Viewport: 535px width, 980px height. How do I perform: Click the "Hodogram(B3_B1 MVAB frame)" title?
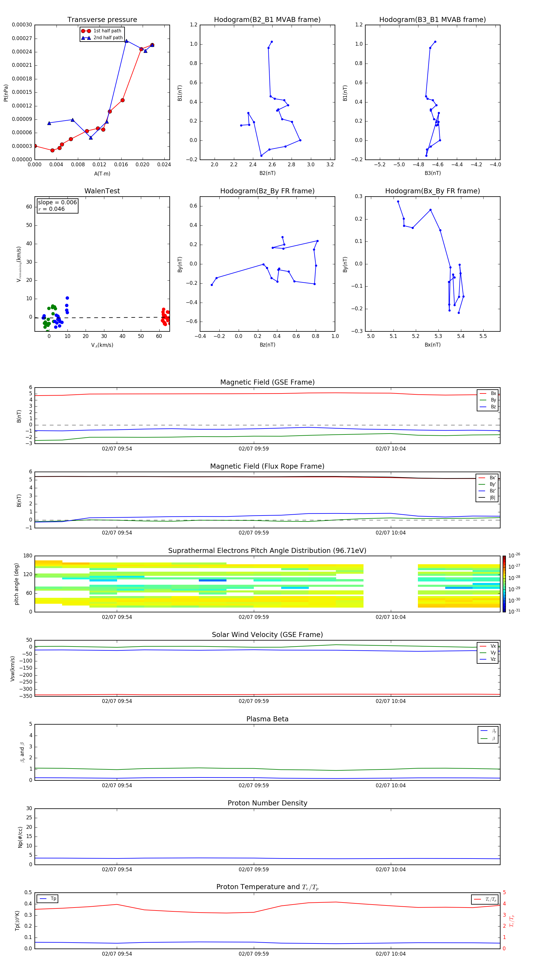pos(432,20)
